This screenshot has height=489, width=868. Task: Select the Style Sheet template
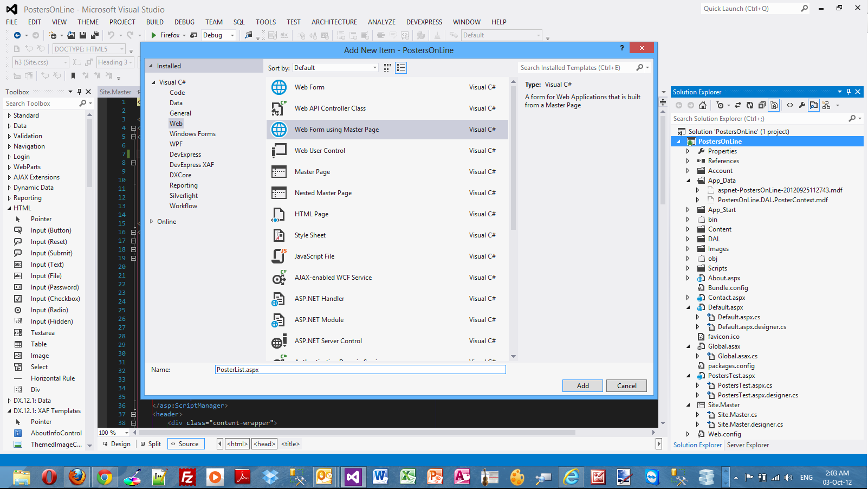point(387,235)
